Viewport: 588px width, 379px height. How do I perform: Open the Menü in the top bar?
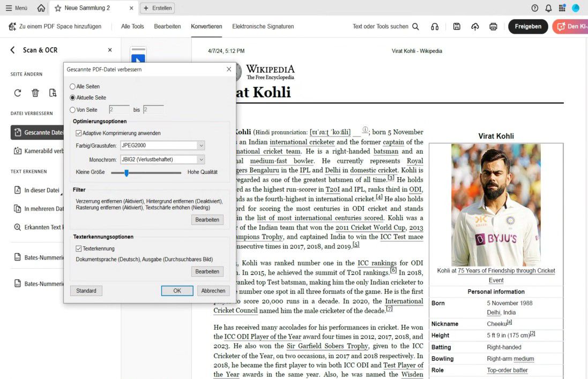pyautogui.click(x=16, y=7)
